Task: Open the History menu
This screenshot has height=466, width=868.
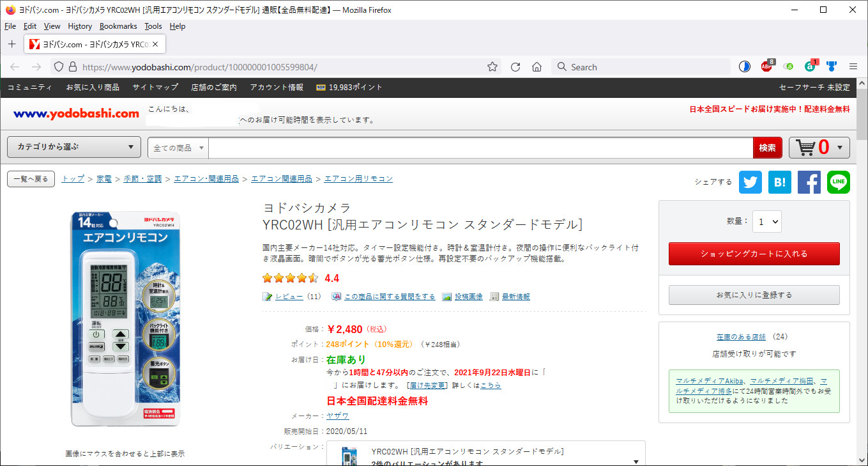Action: coord(80,26)
